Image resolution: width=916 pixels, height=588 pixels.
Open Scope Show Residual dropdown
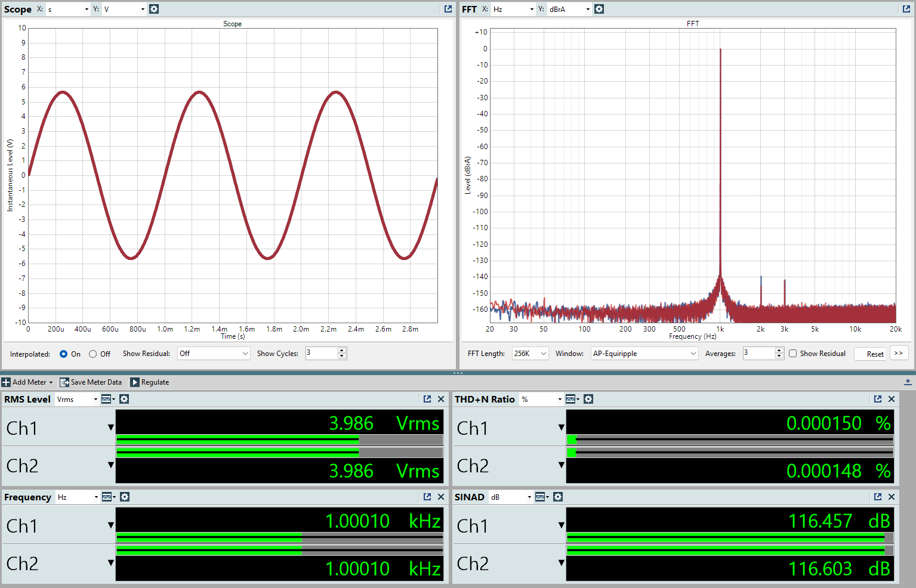pos(214,354)
